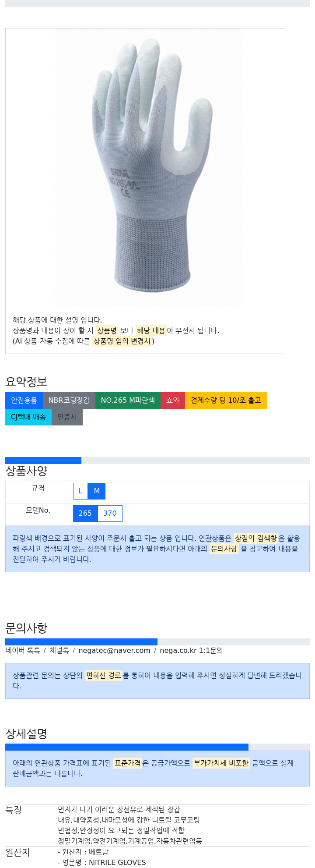Open 네이버 톡톡 inquiry link
This screenshot has width=315, height=868.
23,651
